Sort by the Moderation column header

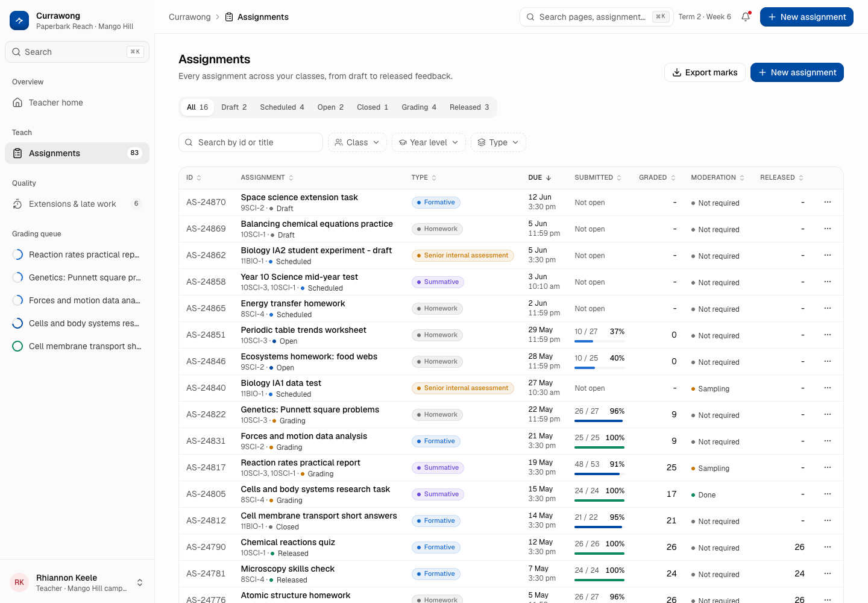pyautogui.click(x=718, y=178)
